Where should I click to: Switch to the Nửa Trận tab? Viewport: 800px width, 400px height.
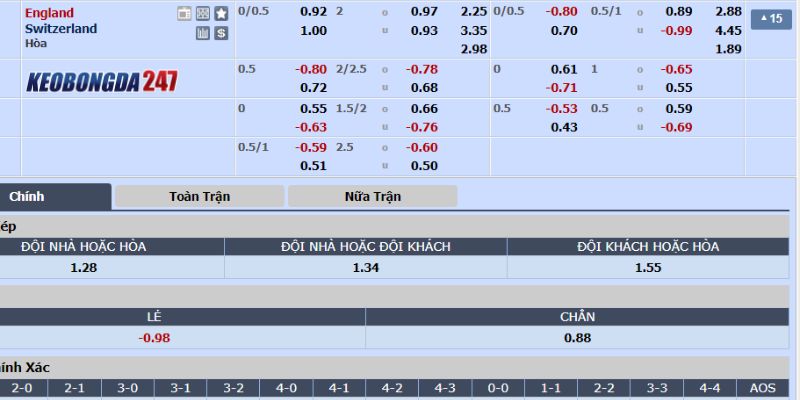pos(372,196)
